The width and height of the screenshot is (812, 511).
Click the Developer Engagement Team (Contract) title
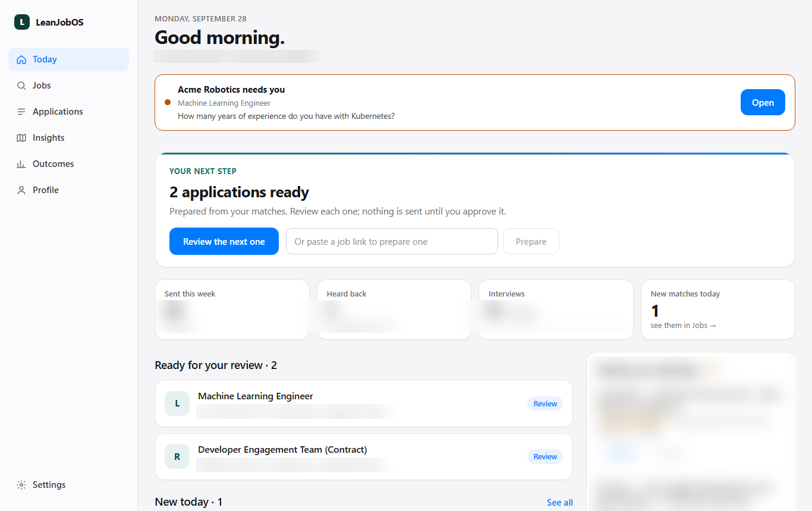pyautogui.click(x=282, y=450)
